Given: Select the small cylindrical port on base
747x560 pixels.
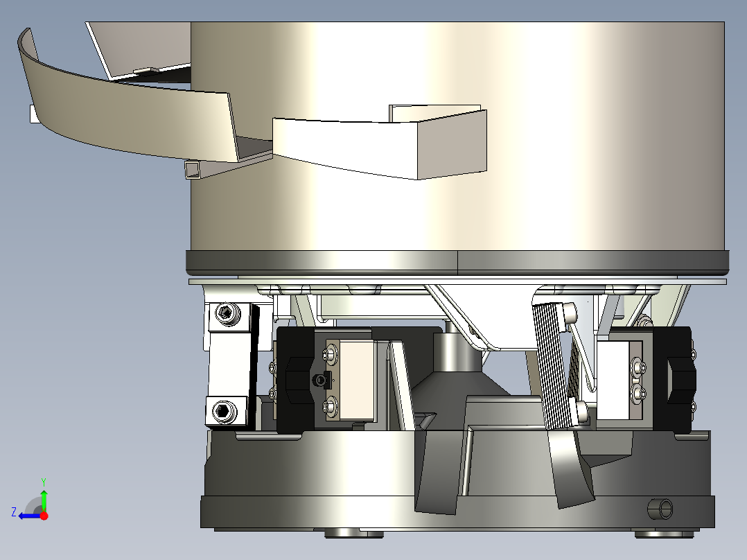Looking at the screenshot, I should click(x=660, y=509).
